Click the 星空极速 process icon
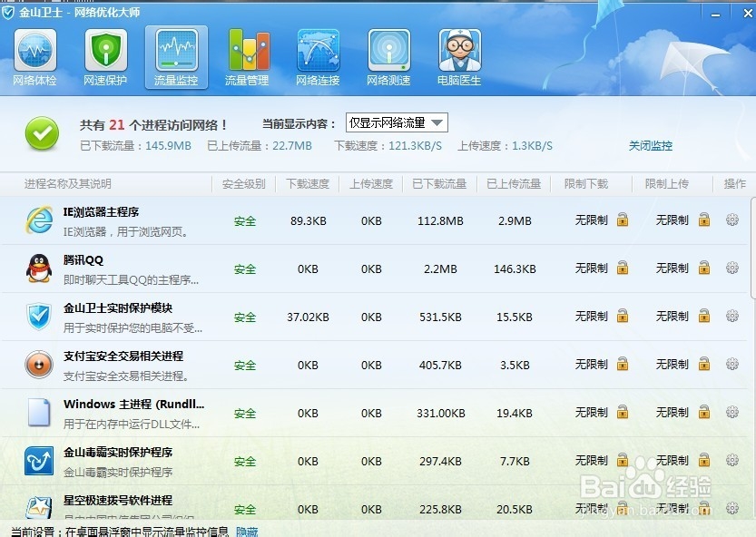The width and height of the screenshot is (756, 537). [38, 507]
